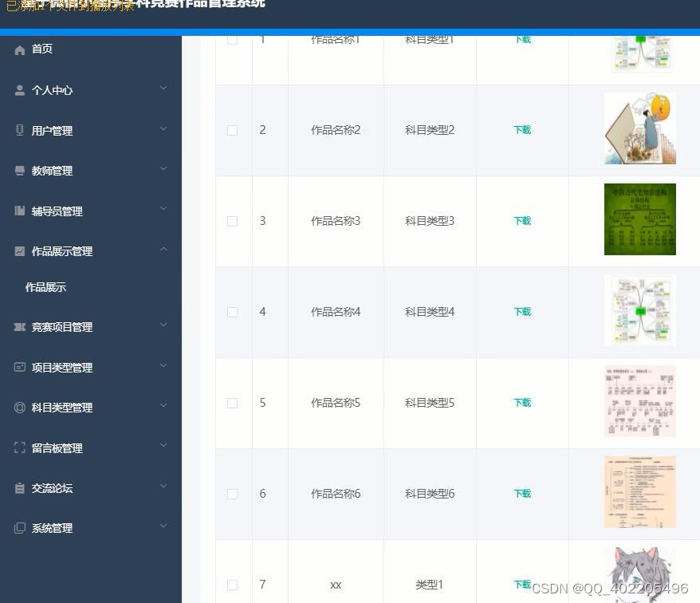Click the icon beside 辅导员管理
Image resolution: width=700 pixels, height=603 pixels.
pyautogui.click(x=20, y=211)
